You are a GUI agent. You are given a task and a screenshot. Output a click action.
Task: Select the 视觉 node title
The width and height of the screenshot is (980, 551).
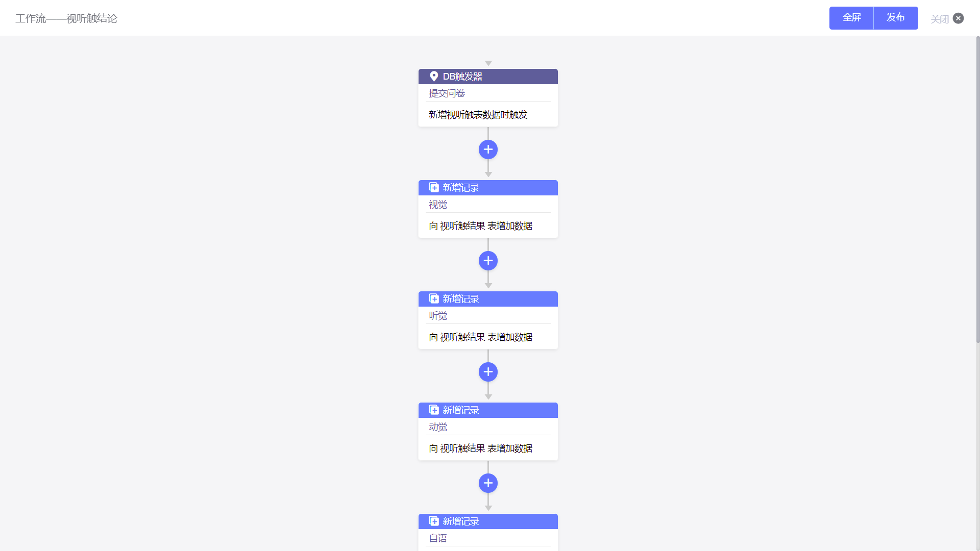[x=438, y=205]
